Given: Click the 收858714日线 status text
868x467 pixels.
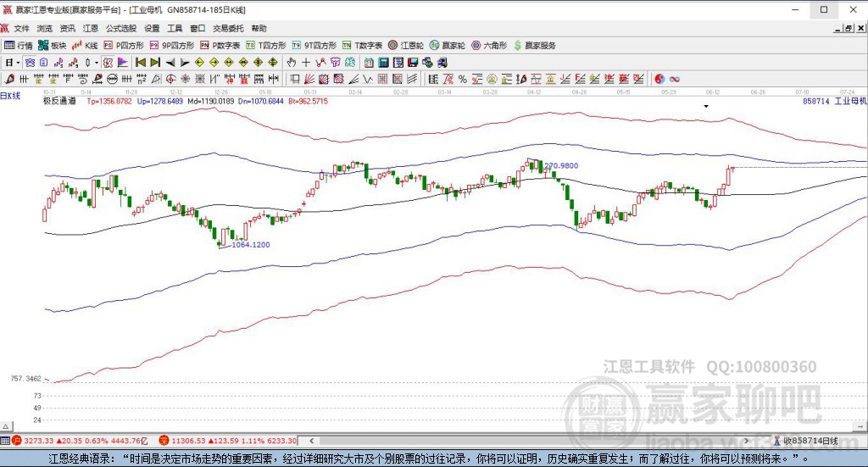Looking at the screenshot, I should tap(810, 441).
